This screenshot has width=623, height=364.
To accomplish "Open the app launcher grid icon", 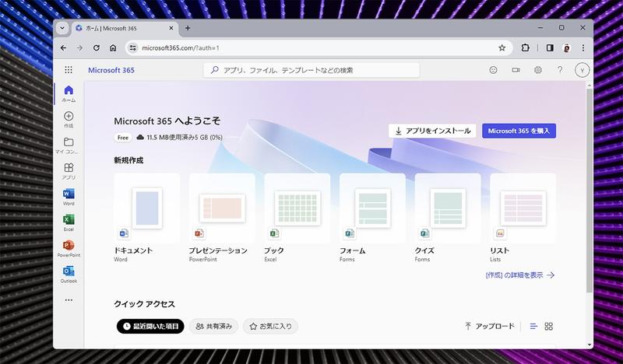I will [69, 70].
